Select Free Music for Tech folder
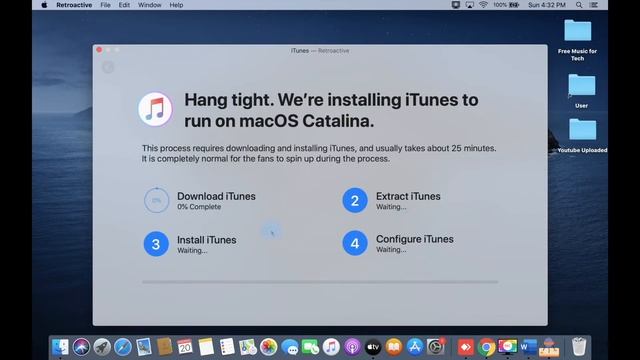640x360 pixels. (x=578, y=40)
